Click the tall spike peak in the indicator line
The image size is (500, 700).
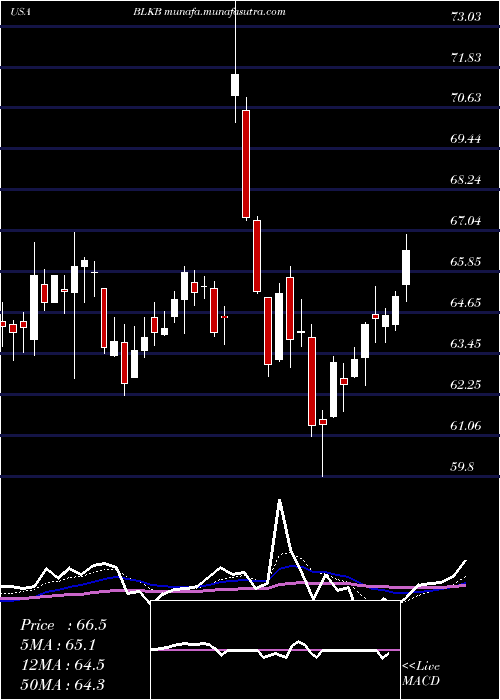[x=280, y=501]
